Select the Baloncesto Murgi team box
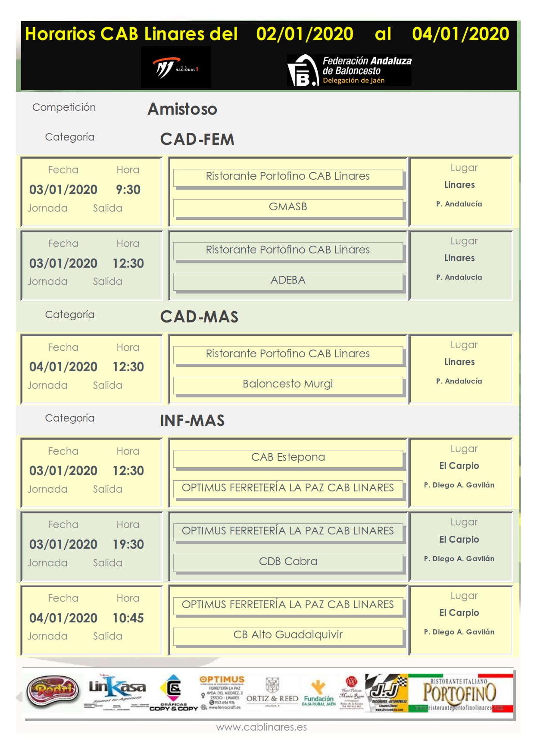 [x=288, y=384]
